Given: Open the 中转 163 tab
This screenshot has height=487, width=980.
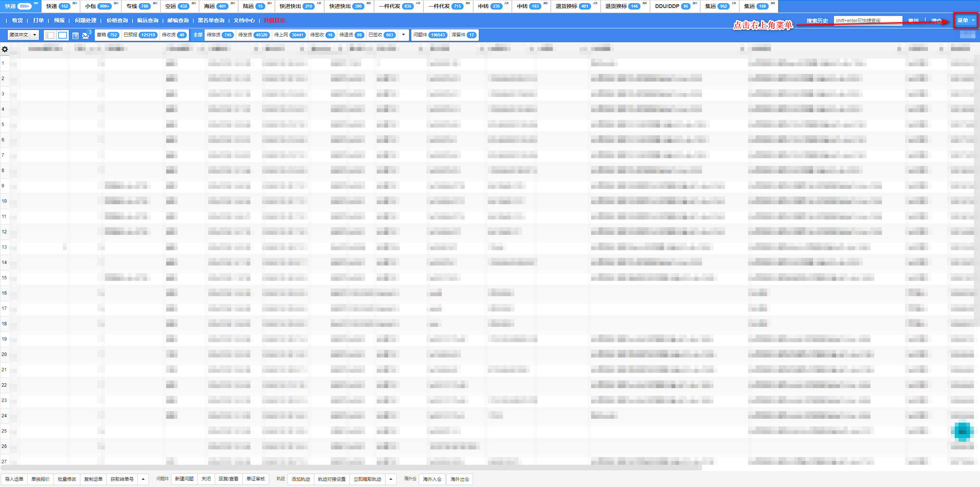Looking at the screenshot, I should 531,6.
